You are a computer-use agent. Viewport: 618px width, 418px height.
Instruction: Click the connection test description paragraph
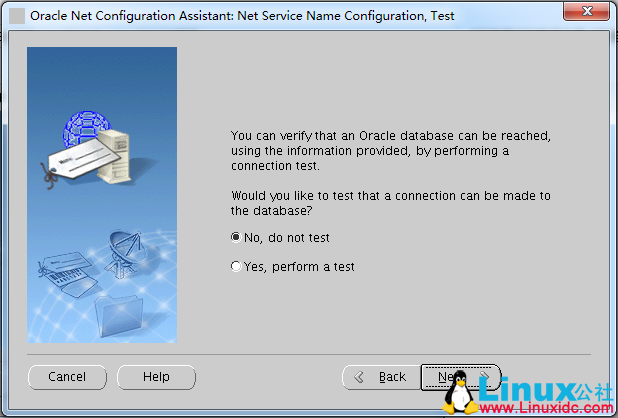tap(391, 150)
